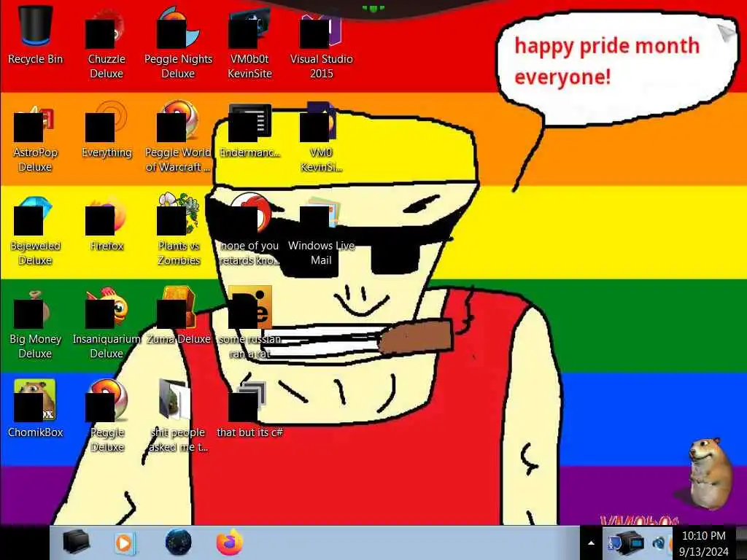The height and width of the screenshot is (560, 747).
Task: Open the VM0b0t KevinSite desktop icon
Action: point(249,43)
